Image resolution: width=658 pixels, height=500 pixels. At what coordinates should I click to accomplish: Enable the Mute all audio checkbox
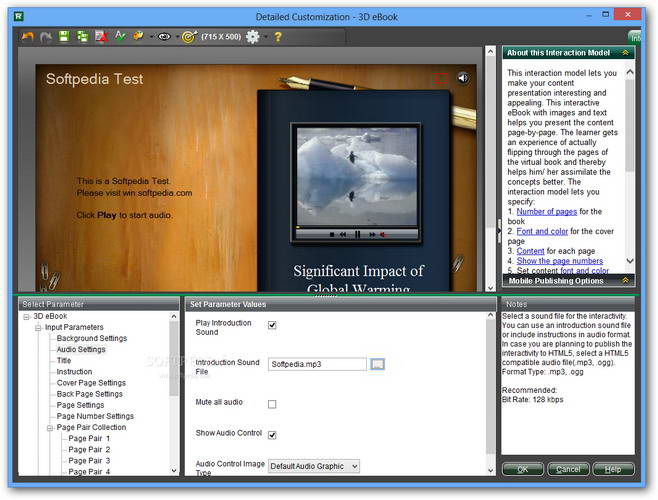point(272,404)
